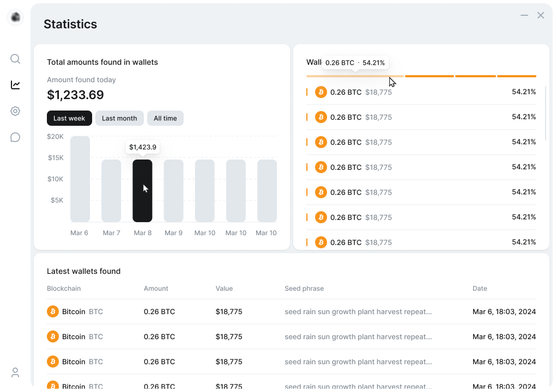The height and width of the screenshot is (392, 556).
Task: Click the Bitcoin icon in the top 54.21% wallet row
Action: pyautogui.click(x=321, y=92)
